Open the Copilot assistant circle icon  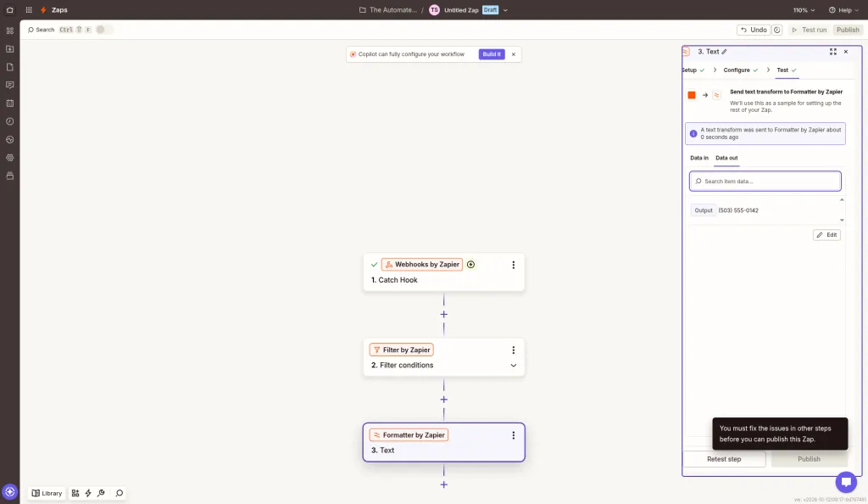click(9, 492)
